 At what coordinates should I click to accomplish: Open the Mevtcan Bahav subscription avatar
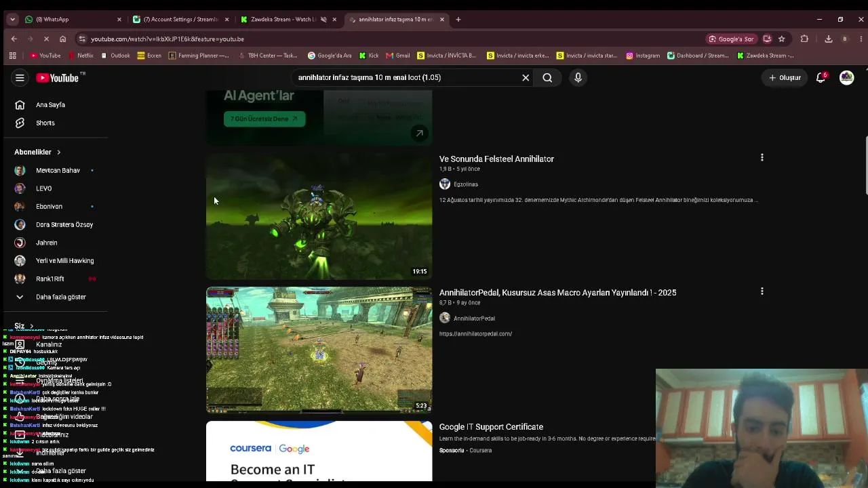pyautogui.click(x=20, y=170)
